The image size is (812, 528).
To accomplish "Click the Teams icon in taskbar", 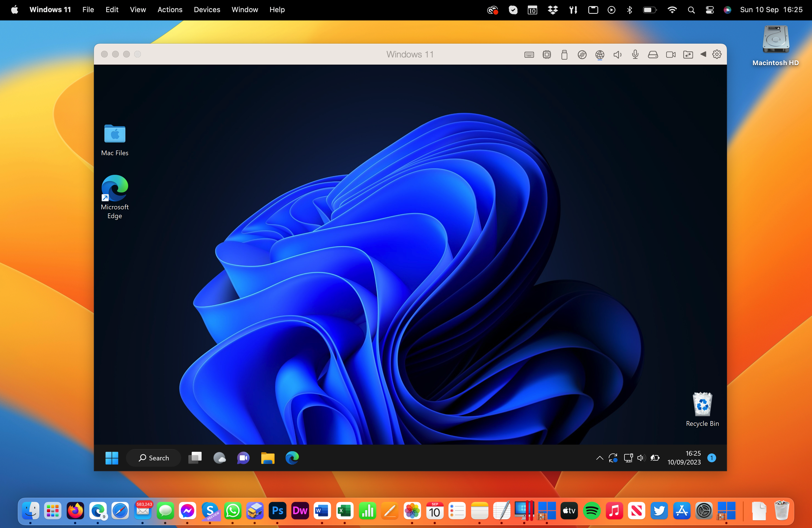I will 243,458.
